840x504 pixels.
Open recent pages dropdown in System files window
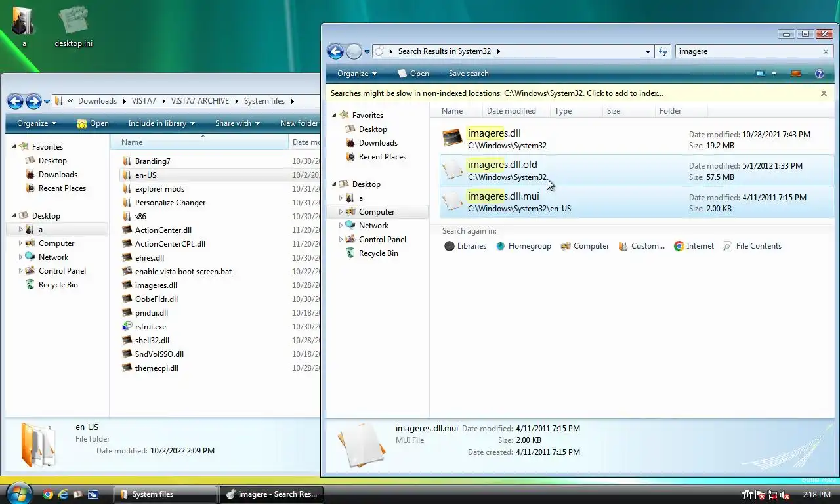(x=47, y=102)
